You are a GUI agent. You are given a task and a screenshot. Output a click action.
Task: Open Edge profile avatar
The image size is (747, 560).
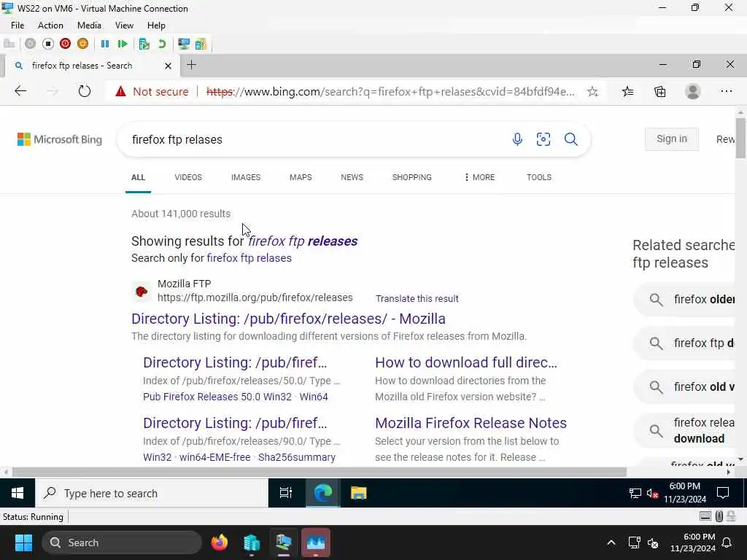click(693, 91)
